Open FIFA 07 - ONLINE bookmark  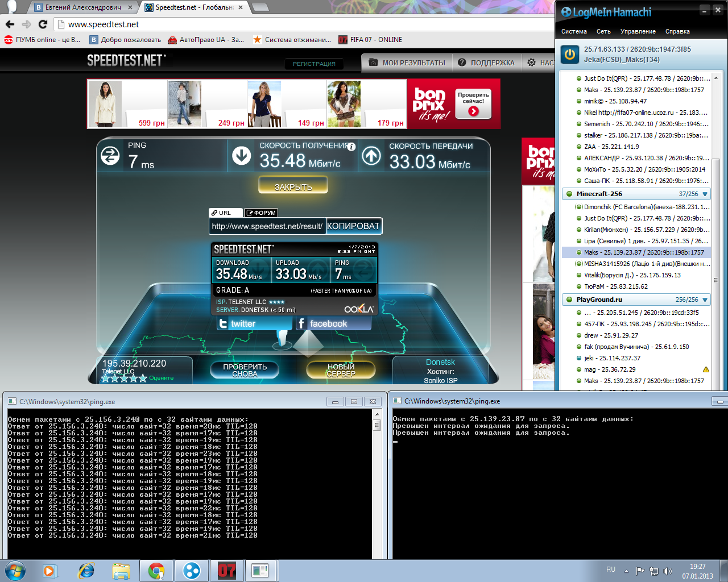click(370, 40)
